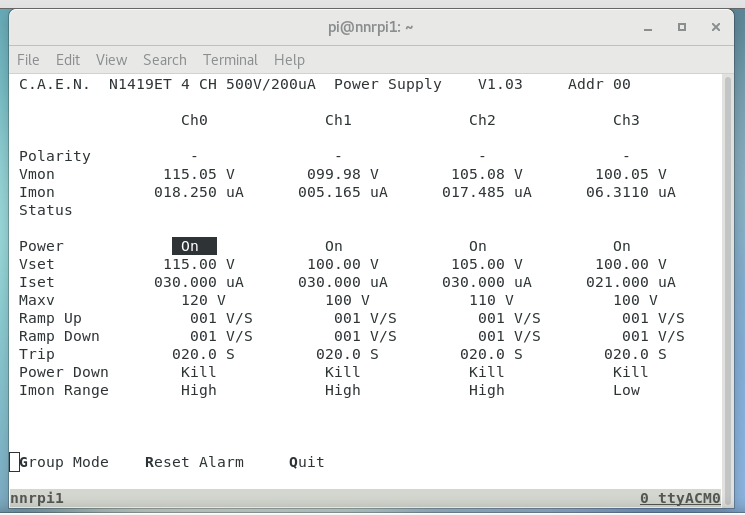Image resolution: width=745 pixels, height=515 pixels.
Task: Open the Help menu
Action: 289,60
